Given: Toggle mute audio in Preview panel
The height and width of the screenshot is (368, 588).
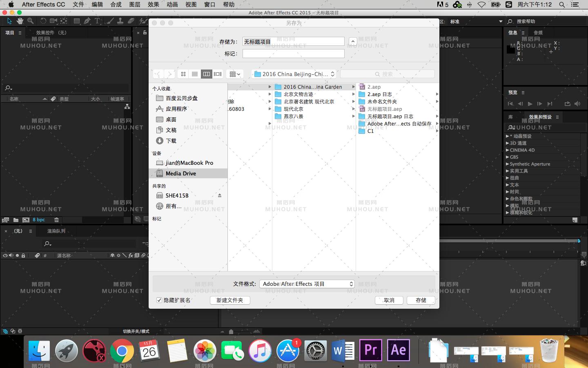Looking at the screenshot, I should pyautogui.click(x=577, y=104).
